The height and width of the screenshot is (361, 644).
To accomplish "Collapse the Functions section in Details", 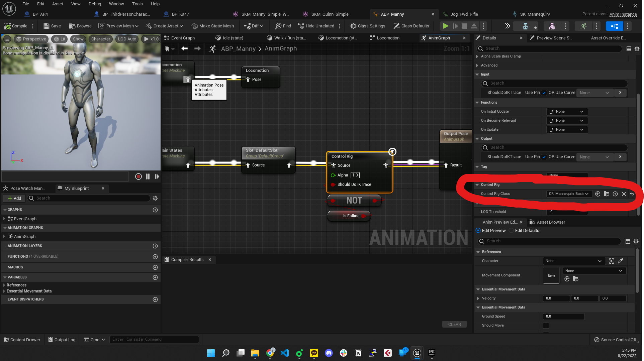I will [x=477, y=103].
